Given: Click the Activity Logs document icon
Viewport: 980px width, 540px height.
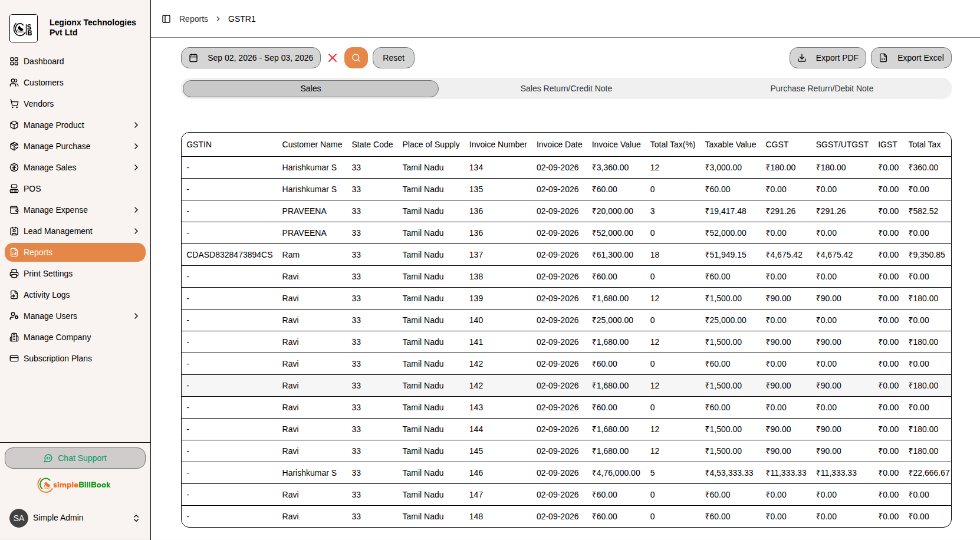Looking at the screenshot, I should [x=14, y=295].
